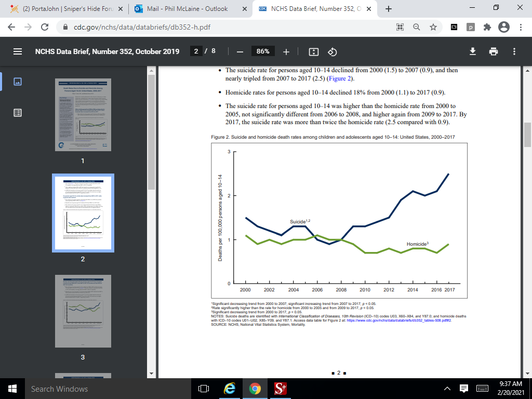The image size is (532, 399).
Task: Click the page number input field
Action: pyautogui.click(x=196, y=51)
